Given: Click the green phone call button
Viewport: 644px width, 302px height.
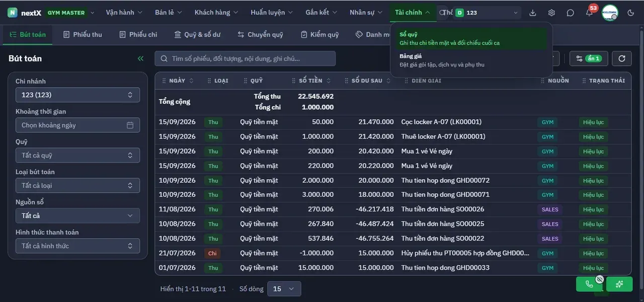Looking at the screenshot, I should (x=590, y=284).
